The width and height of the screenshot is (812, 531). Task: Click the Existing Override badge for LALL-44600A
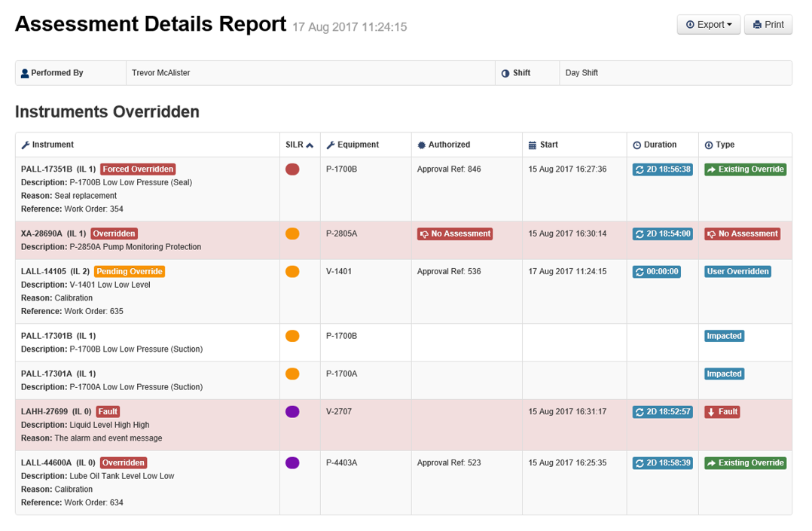click(x=745, y=463)
